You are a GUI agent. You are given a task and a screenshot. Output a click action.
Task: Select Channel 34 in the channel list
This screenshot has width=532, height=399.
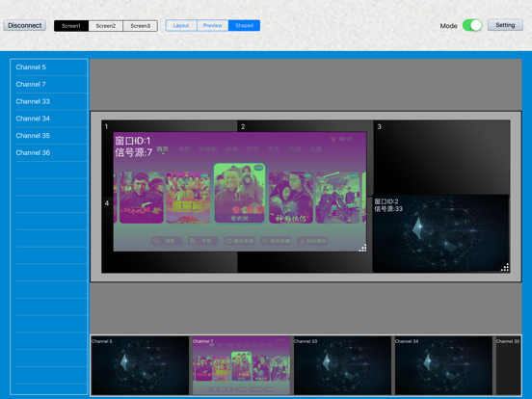click(x=49, y=119)
